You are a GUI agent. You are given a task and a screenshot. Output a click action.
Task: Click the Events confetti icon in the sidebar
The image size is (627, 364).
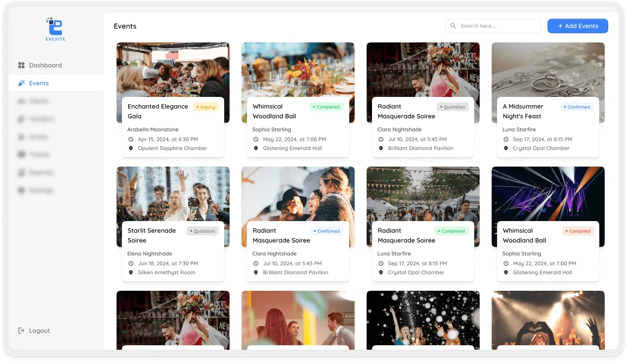pyautogui.click(x=21, y=83)
